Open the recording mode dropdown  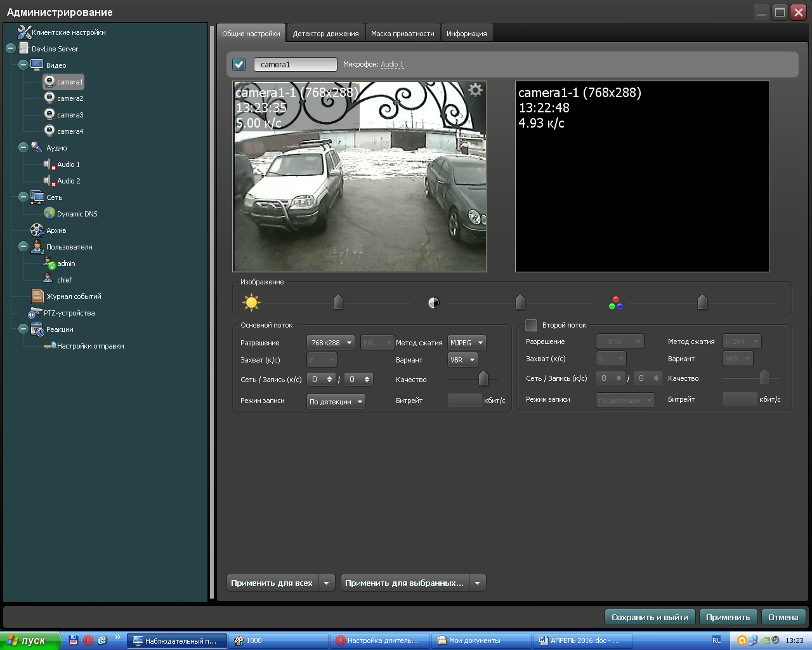(x=336, y=402)
